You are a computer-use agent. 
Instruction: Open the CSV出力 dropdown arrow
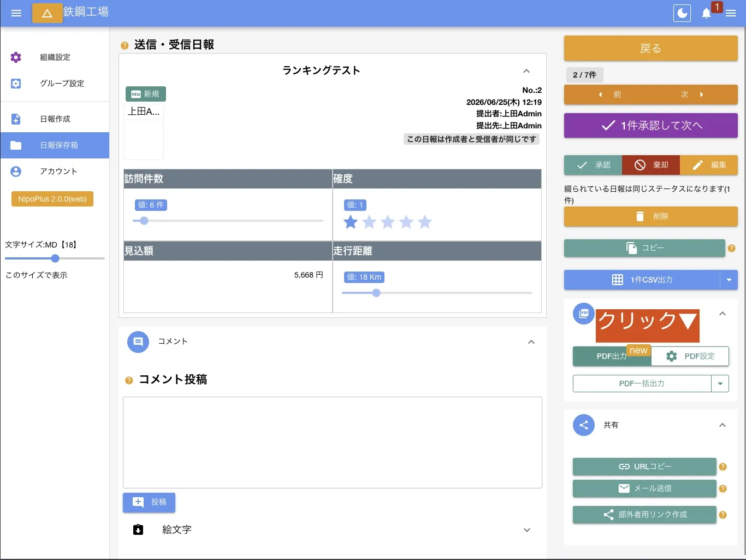(729, 280)
